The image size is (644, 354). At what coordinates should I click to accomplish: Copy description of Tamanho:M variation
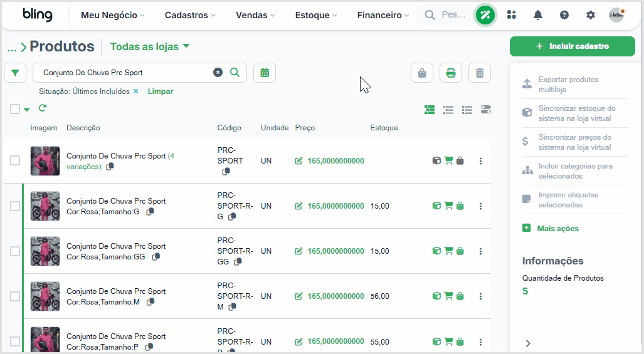150,302
